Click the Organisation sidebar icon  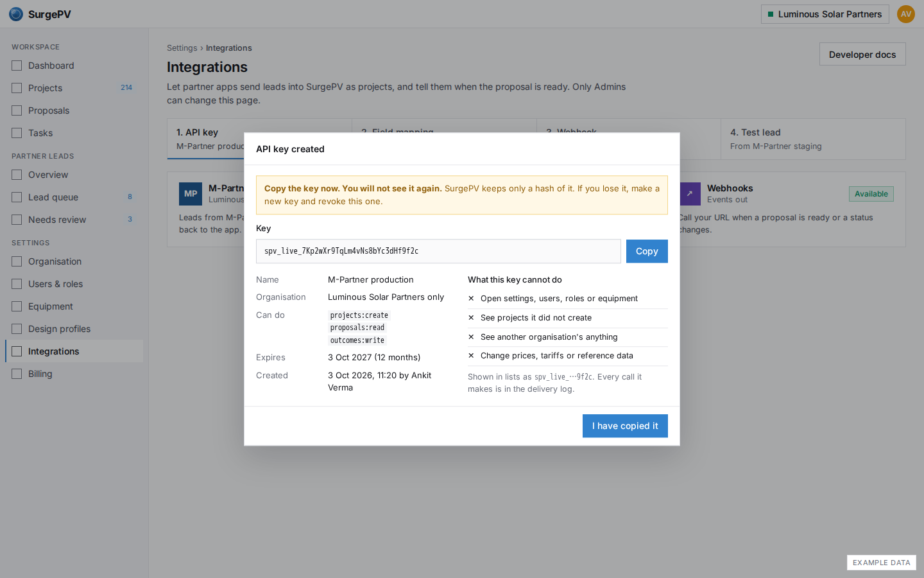(x=17, y=261)
